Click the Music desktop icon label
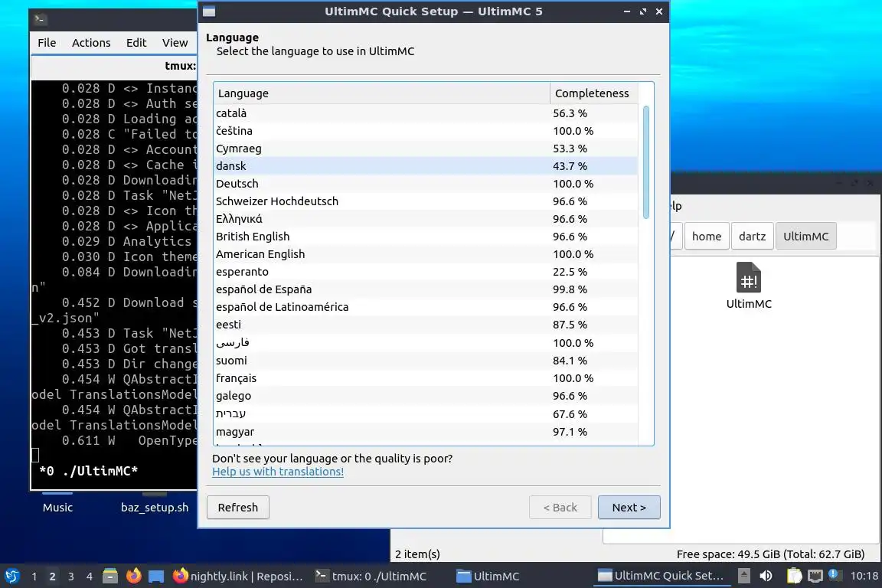This screenshot has height=588, width=882. [x=57, y=508]
